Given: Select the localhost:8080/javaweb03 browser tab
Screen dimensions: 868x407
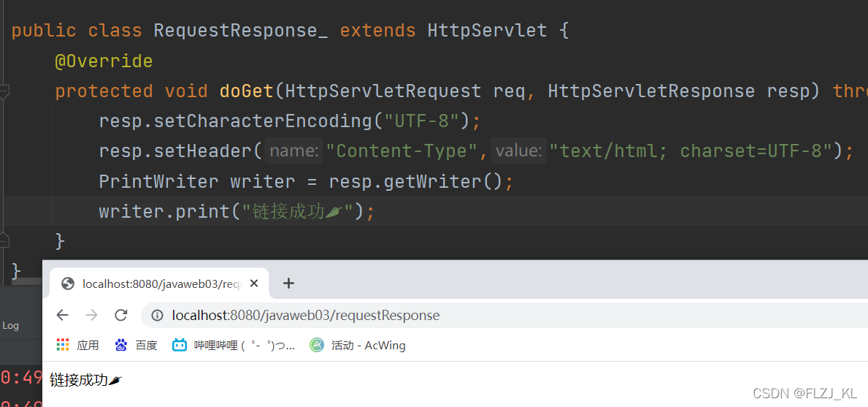Looking at the screenshot, I should [x=159, y=284].
